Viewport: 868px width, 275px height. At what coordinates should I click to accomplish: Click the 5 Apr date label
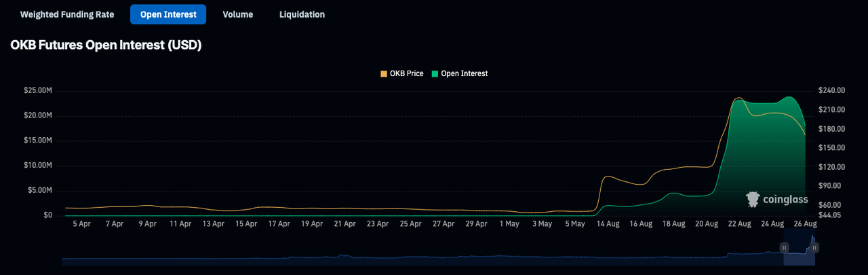coord(81,223)
